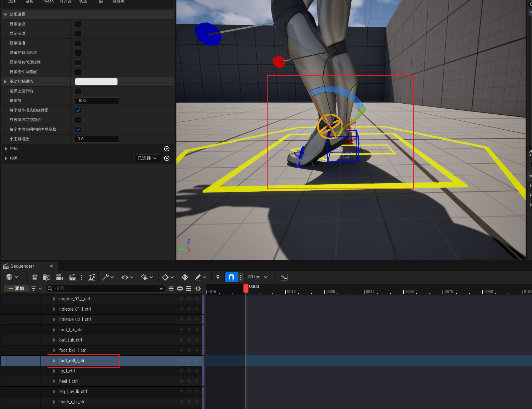Screen dimensions: 532x409
Task: Click the 小工具缩放 value field 1.0
Action: (97, 139)
